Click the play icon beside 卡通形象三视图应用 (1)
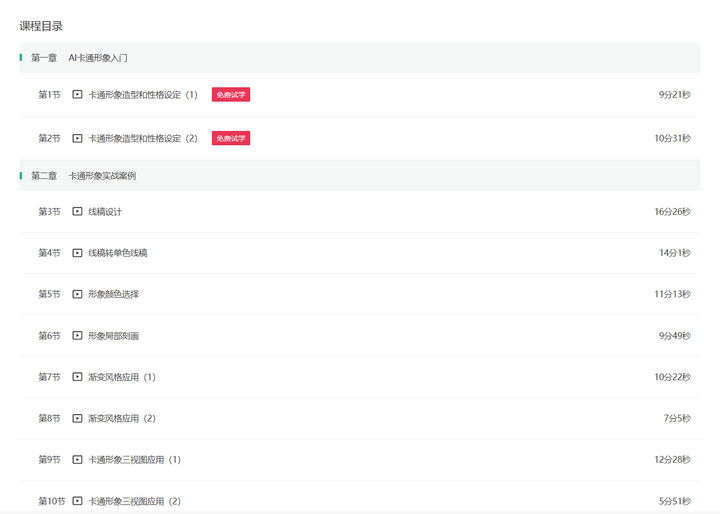The image size is (720, 514). tap(77, 459)
